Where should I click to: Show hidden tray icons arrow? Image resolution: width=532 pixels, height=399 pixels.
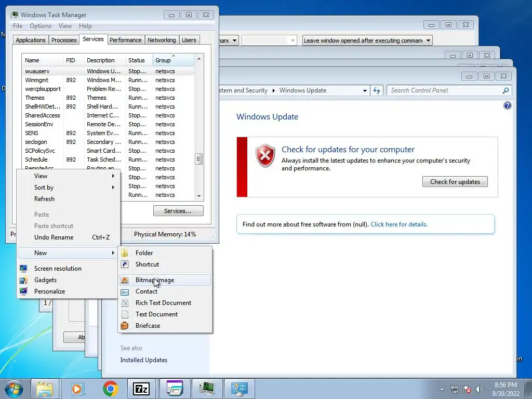click(x=442, y=389)
